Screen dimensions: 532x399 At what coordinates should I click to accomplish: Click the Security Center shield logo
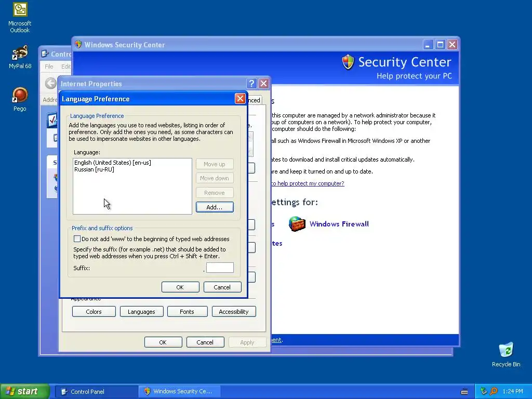pos(348,62)
